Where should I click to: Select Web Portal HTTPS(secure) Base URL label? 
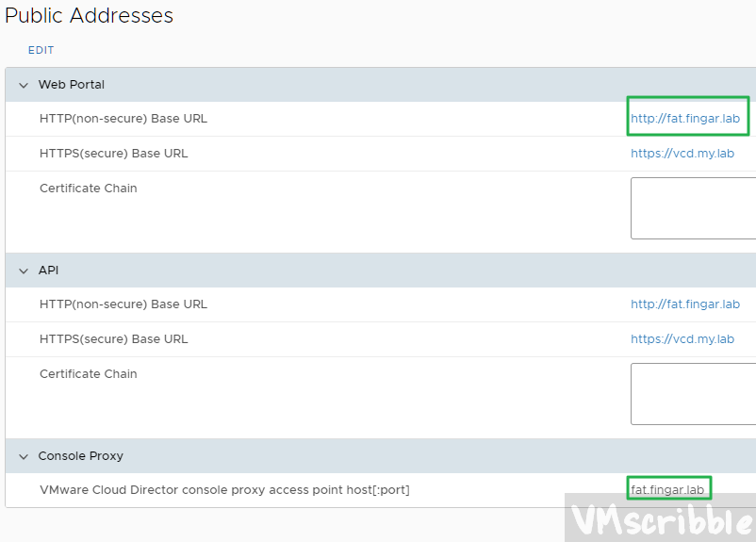click(113, 154)
